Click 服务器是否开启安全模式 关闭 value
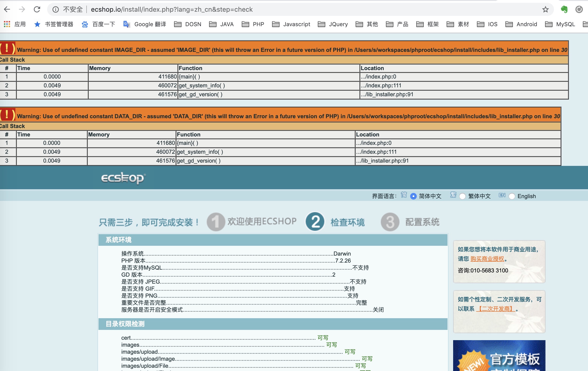The image size is (588, 371). click(378, 310)
